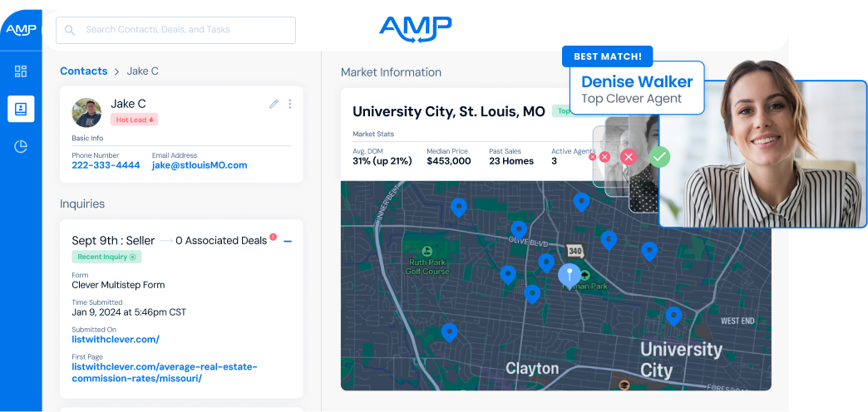Image resolution: width=868 pixels, height=412 pixels.
Task: Click the grayscale rejected agent photo in polka-dot top
Action: pyautogui.click(x=644, y=164)
